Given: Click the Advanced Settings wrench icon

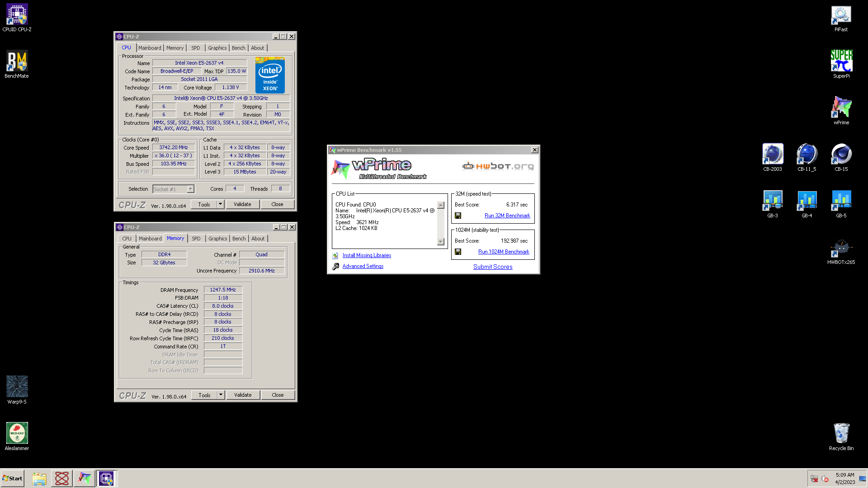Looking at the screenshot, I should (x=335, y=267).
